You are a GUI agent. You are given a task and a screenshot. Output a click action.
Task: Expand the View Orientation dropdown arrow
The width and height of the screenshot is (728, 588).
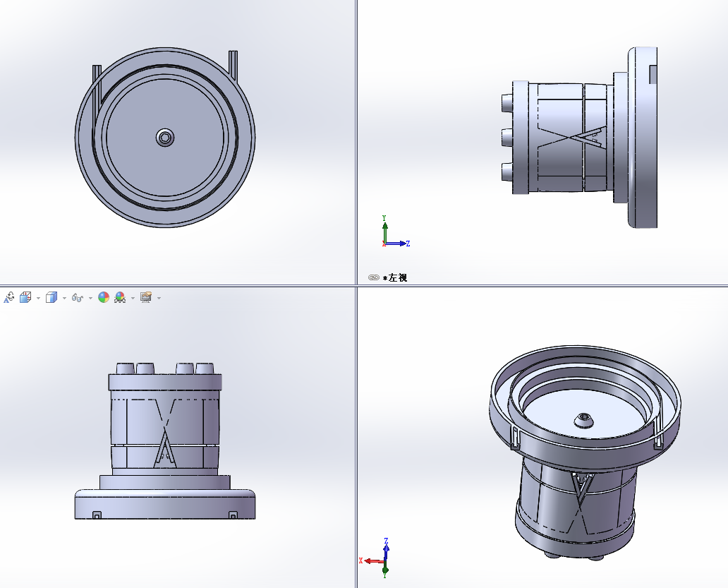(x=38, y=298)
